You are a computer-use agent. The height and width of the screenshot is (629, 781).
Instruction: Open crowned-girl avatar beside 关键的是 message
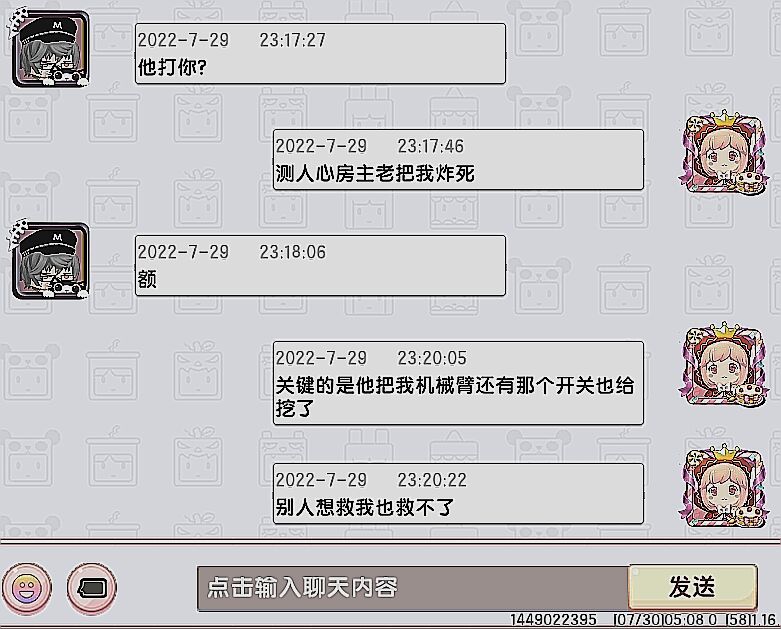pyautogui.click(x=723, y=366)
